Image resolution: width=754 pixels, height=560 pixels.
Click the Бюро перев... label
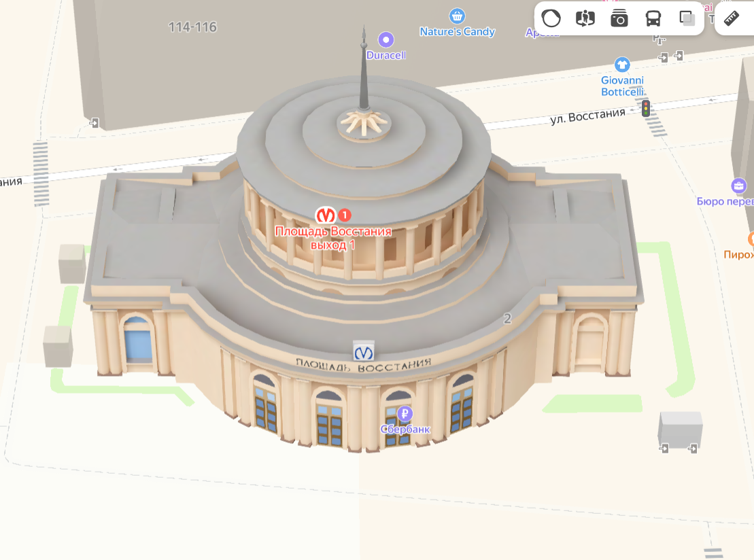(x=725, y=201)
